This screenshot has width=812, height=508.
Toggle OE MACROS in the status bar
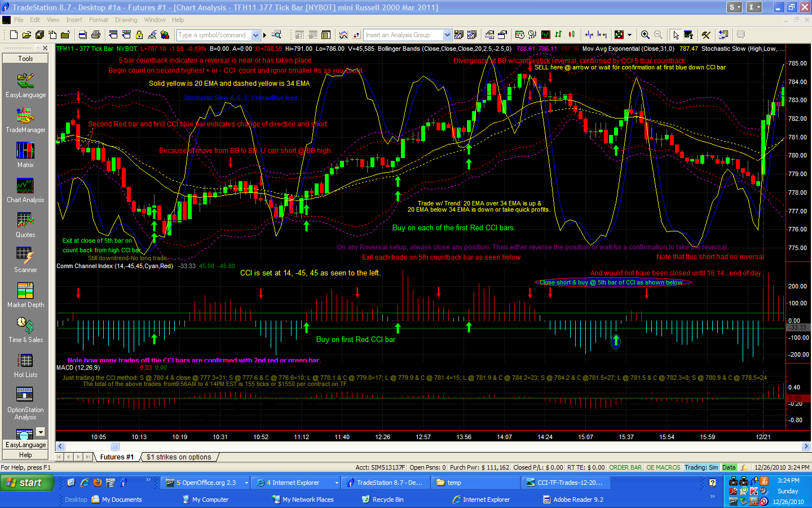pos(663,467)
